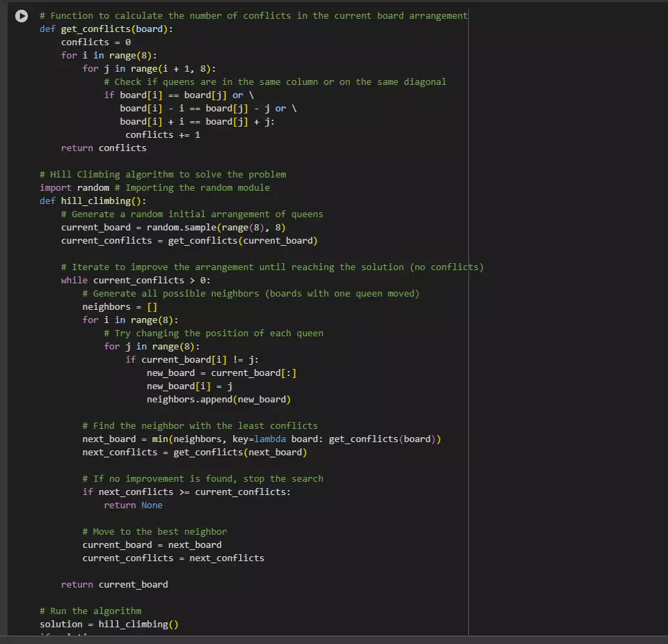
Task: Click the line 'for i in range(8):' in get_conflicts
Action: click(109, 56)
